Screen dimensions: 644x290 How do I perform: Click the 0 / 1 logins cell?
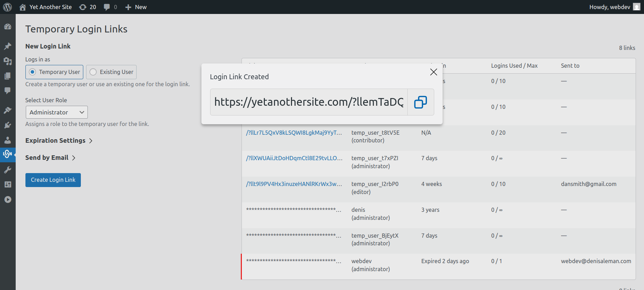pos(497,261)
